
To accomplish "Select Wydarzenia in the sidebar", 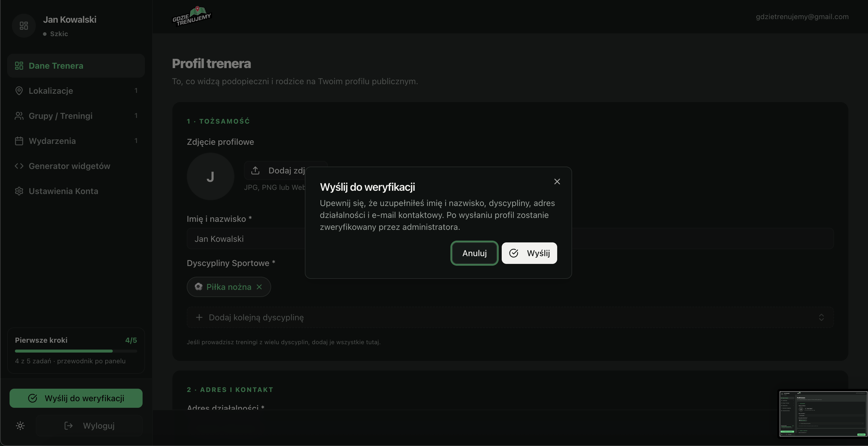I will click(76, 141).
